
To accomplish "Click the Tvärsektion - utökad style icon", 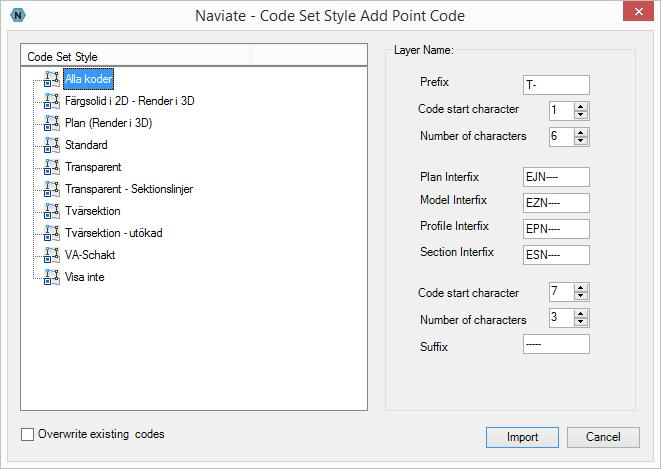I will [x=52, y=233].
